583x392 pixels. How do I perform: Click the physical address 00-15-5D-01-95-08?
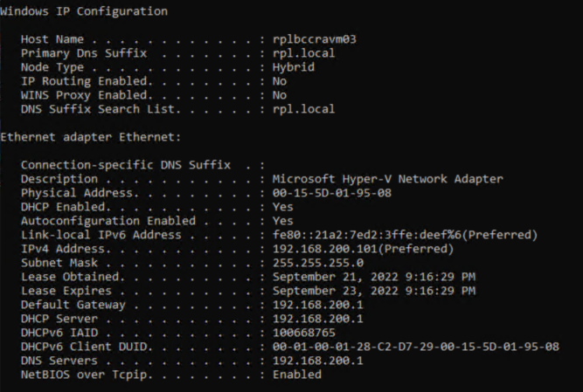(x=331, y=193)
